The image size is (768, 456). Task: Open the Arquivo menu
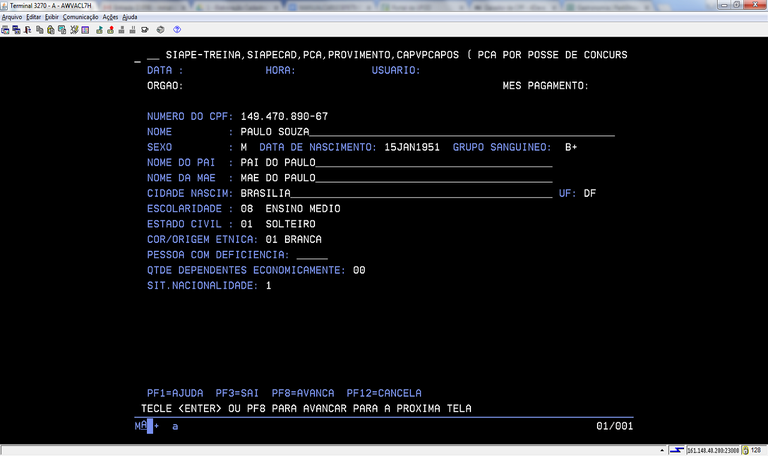tap(12, 17)
